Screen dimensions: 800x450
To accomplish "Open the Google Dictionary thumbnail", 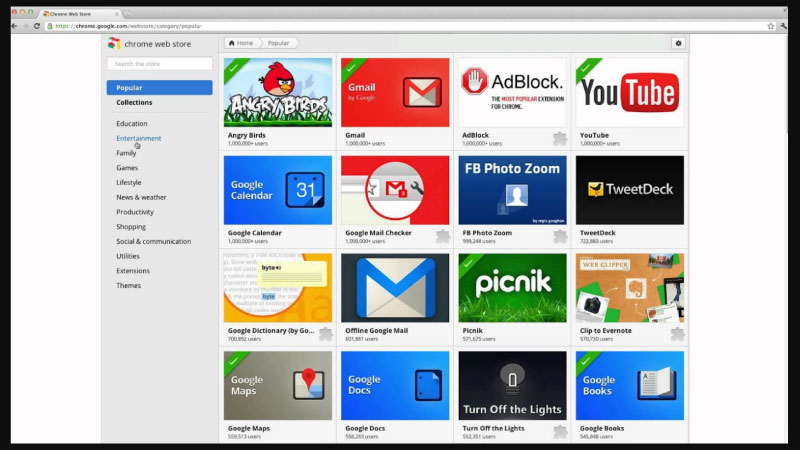I will 278,288.
